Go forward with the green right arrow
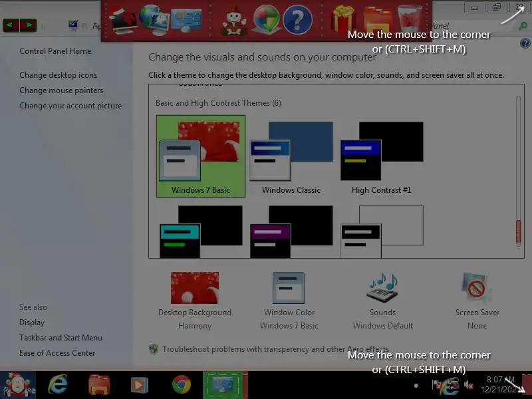The image size is (532, 399). [29, 25]
